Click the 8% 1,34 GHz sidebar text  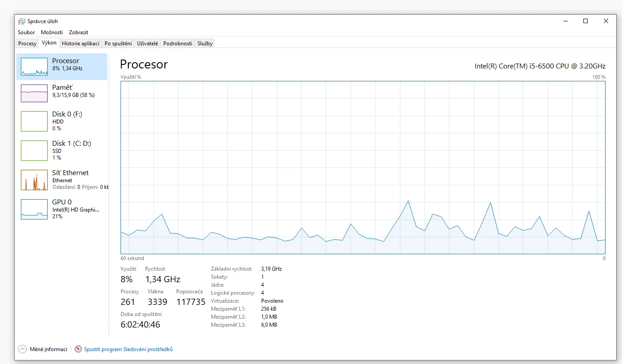click(67, 68)
